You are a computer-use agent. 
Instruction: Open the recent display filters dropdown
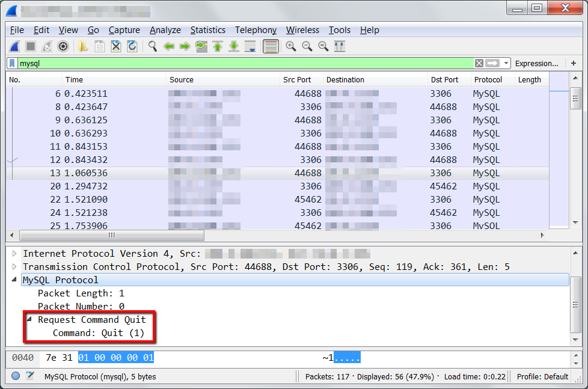(x=506, y=63)
